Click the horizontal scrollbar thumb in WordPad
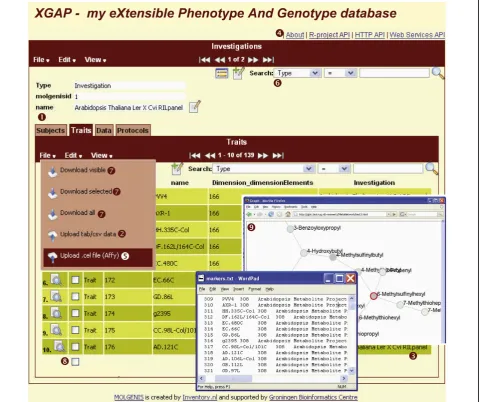The image size is (480, 402). 233,379
